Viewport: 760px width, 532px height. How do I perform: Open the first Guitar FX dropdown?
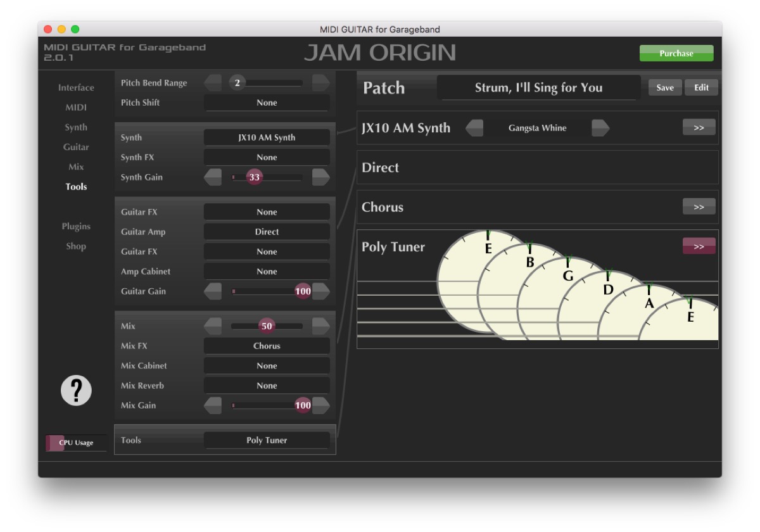click(x=267, y=212)
